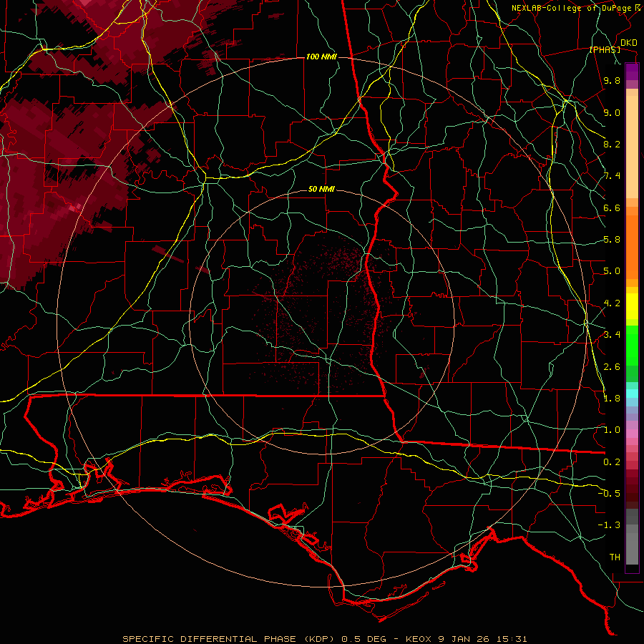Click the 7.4 value on the color scale
The image size is (644, 644).
click(612, 176)
